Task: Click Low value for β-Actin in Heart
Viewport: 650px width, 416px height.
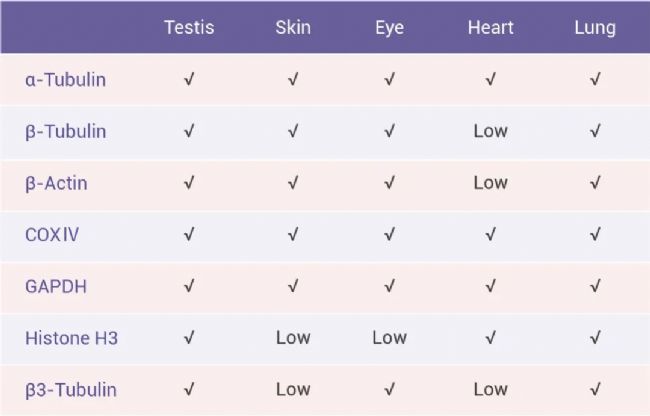Action: (490, 183)
